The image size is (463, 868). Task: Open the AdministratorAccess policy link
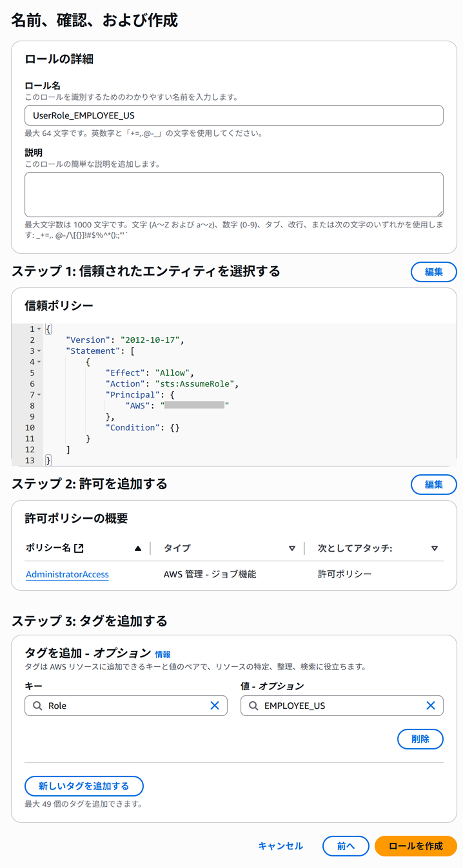[67, 574]
